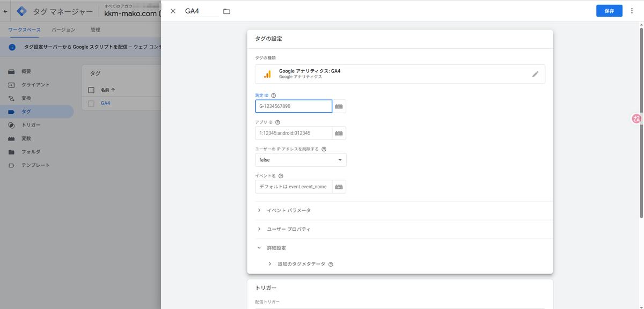Show help for ユーザーの IP アドレスを削除する
Viewport: 644px width, 309px height.
tap(324, 149)
